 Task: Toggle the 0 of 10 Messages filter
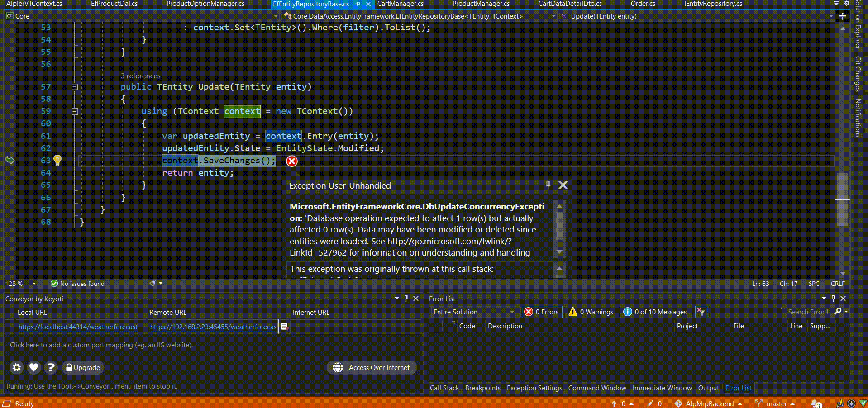click(x=655, y=312)
